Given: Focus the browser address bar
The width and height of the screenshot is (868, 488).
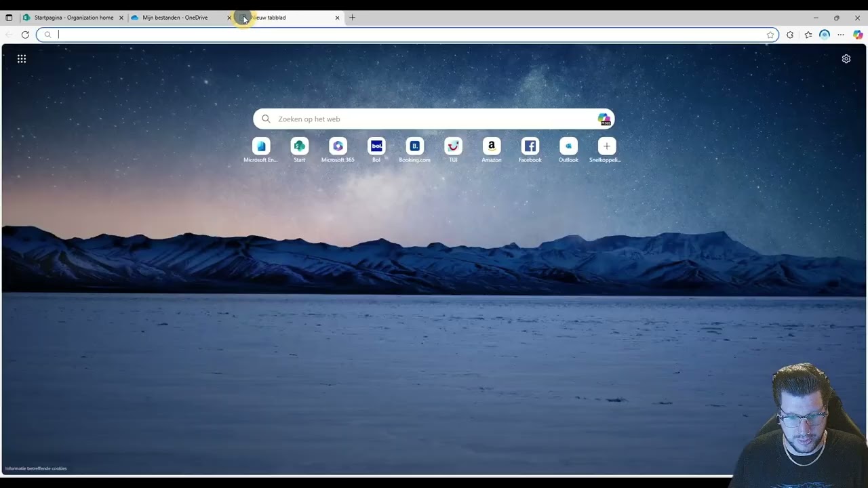Looking at the screenshot, I should tap(407, 35).
